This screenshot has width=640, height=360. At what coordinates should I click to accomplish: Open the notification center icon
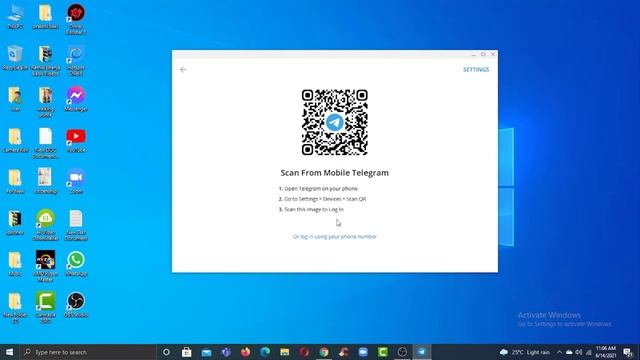[x=628, y=352]
